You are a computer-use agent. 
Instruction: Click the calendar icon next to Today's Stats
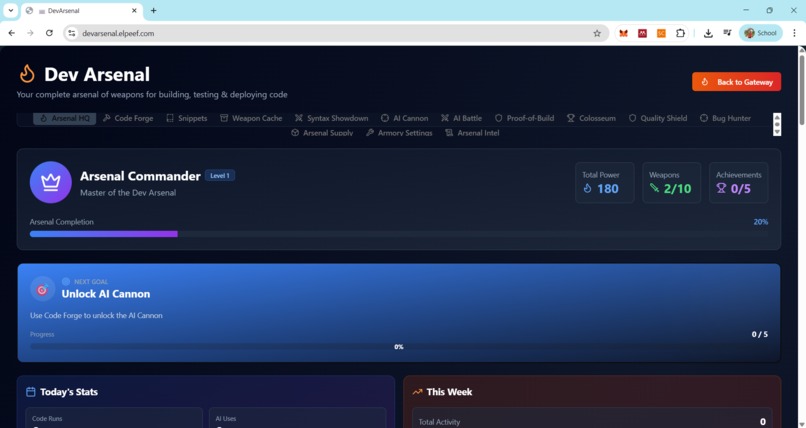pos(31,392)
